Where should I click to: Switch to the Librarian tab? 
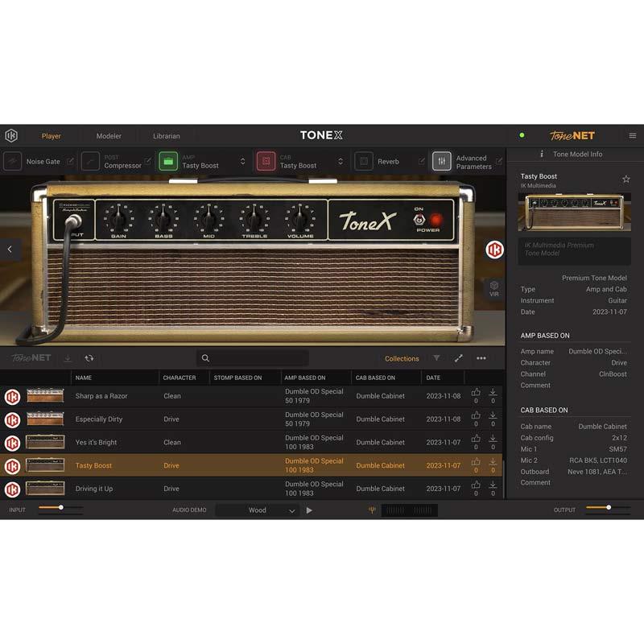(166, 136)
